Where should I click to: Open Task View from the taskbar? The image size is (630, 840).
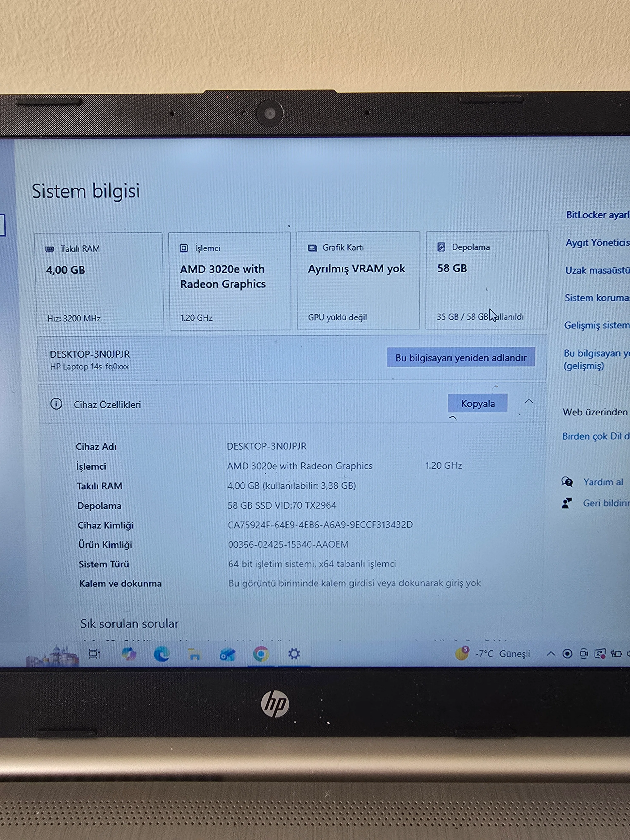coord(94,654)
